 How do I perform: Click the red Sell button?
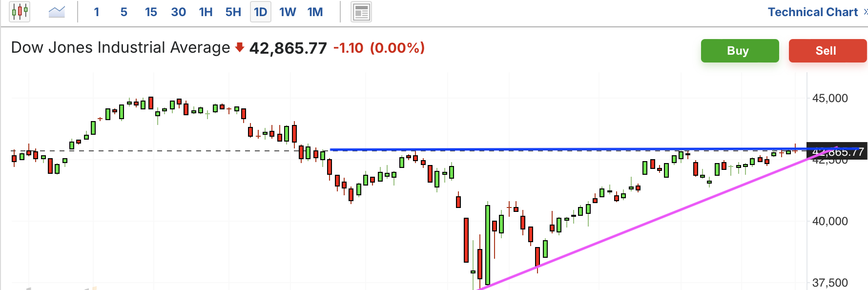[827, 51]
